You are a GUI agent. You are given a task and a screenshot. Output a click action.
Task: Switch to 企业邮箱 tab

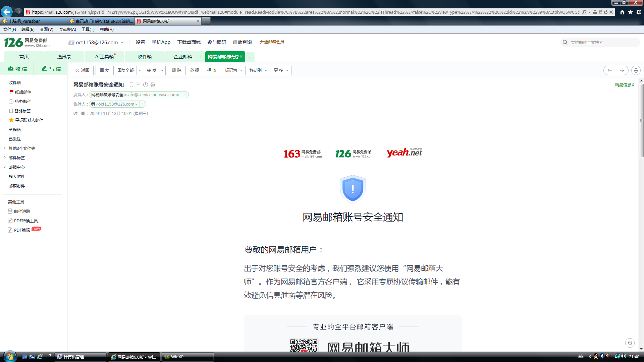pyautogui.click(x=183, y=57)
